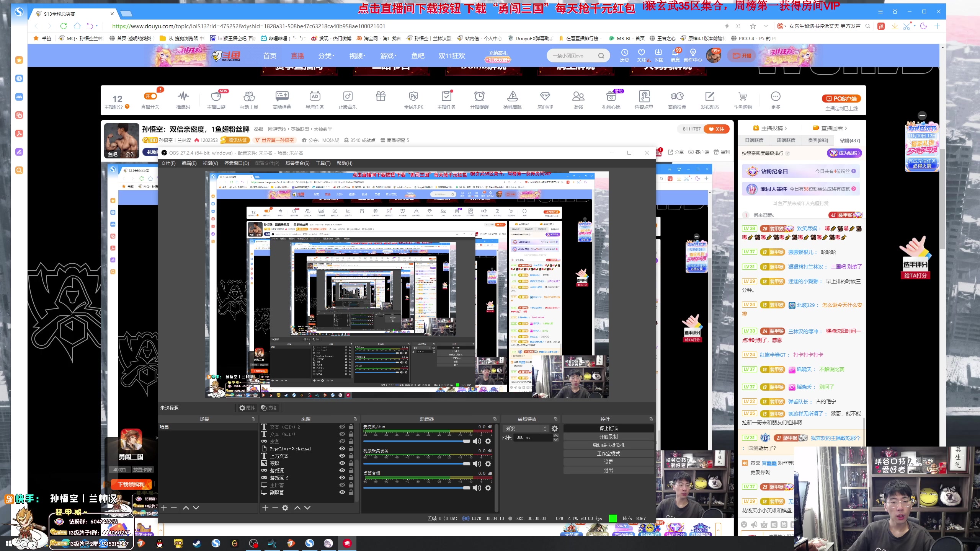This screenshot has width=980, height=551.
Task: Hide the 滚屏 source
Action: [x=342, y=463]
